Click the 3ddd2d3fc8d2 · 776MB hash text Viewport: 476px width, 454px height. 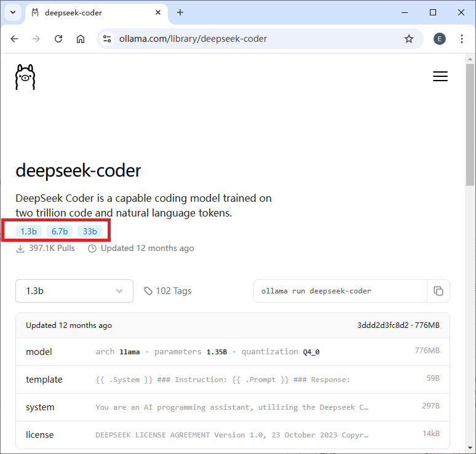pos(399,325)
